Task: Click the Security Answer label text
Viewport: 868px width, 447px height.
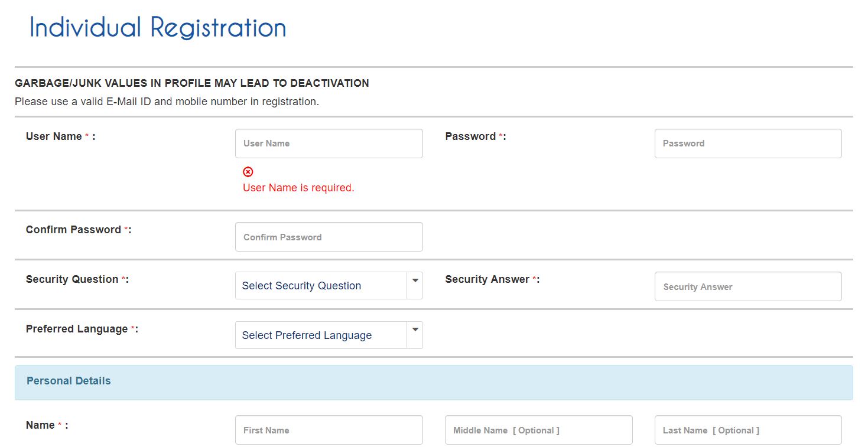Action: point(487,279)
